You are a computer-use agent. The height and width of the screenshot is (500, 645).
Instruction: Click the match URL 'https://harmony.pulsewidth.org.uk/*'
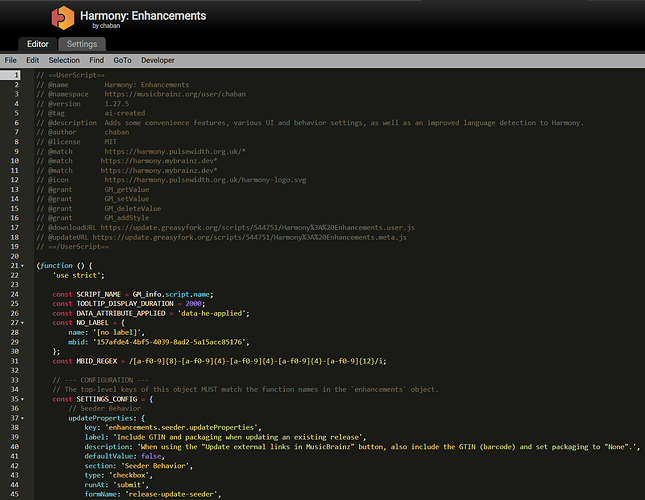pyautogui.click(x=175, y=151)
